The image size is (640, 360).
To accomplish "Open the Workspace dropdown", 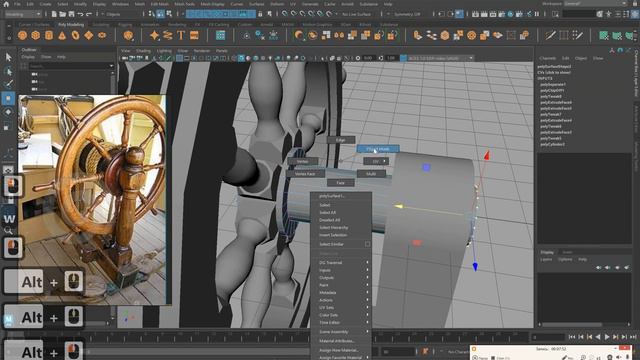I will (x=596, y=4).
